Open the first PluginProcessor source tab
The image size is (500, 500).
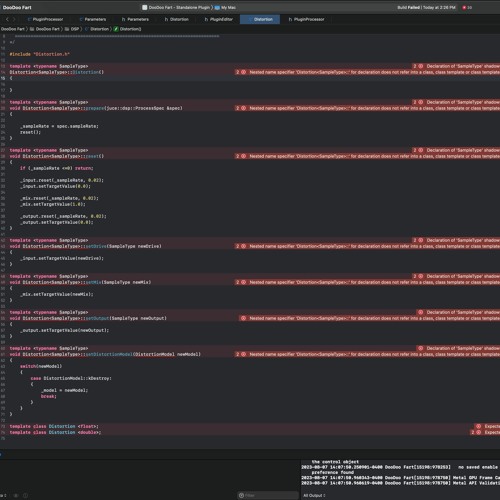[x=45, y=19]
